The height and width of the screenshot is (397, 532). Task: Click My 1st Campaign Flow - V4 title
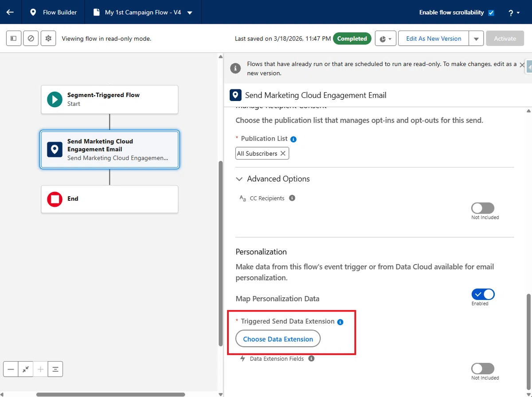(x=143, y=12)
